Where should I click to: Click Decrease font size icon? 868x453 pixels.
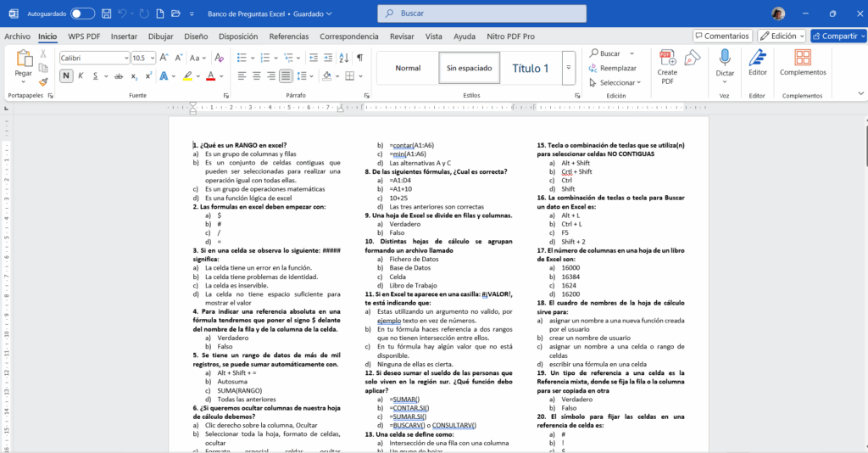(x=178, y=58)
